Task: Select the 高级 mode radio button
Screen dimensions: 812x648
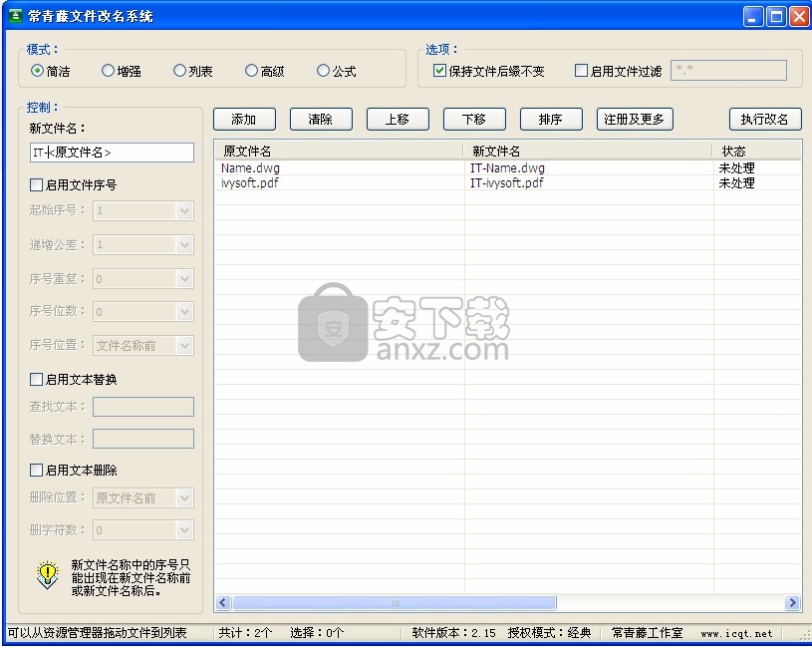Action: point(251,71)
